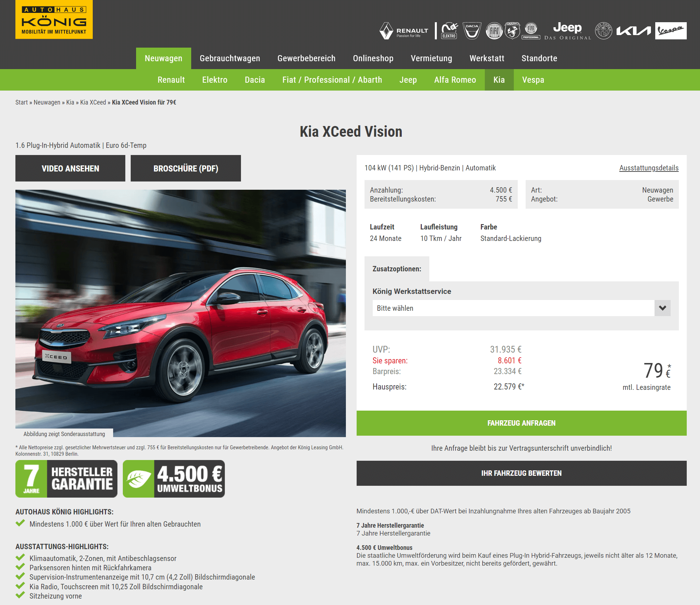Open the Werkstatt menu item

pos(487,58)
